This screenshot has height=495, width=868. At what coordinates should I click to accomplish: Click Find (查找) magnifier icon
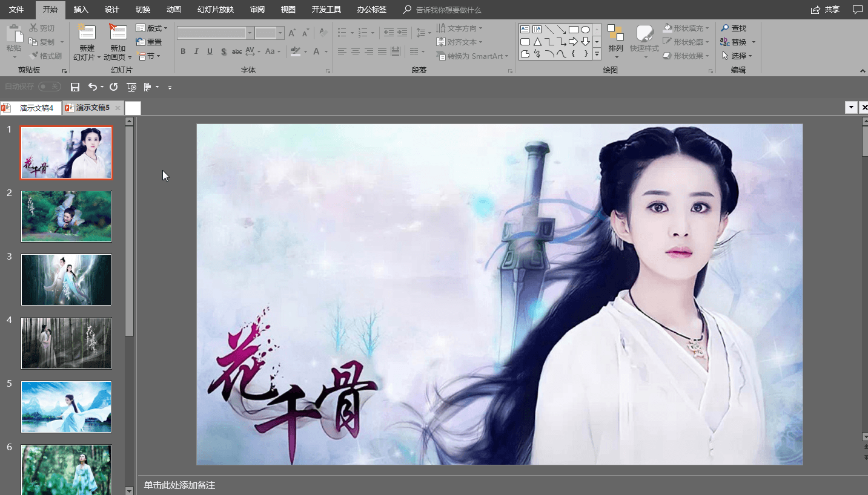(x=724, y=28)
